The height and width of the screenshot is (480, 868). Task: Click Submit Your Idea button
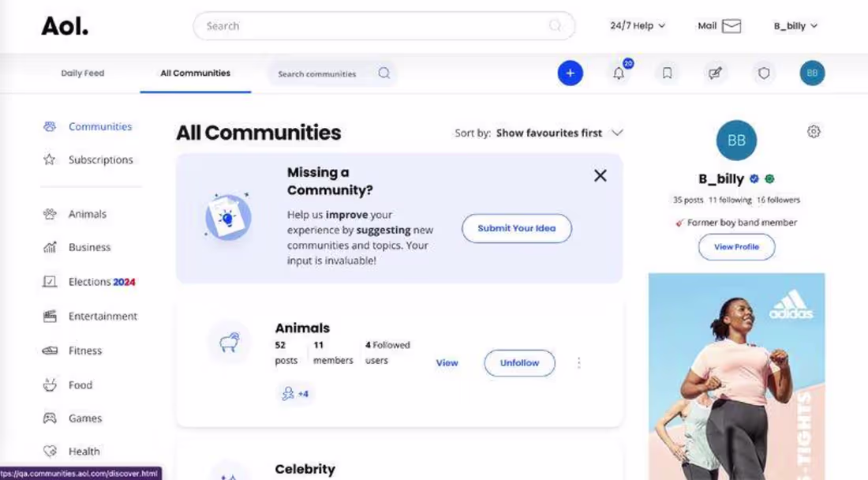click(x=516, y=228)
